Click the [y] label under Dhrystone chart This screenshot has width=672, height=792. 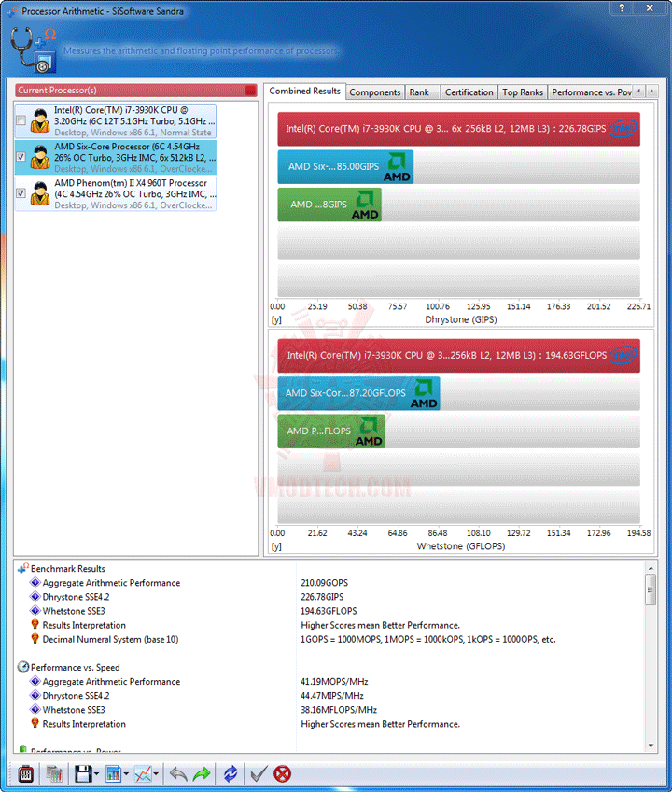276,319
